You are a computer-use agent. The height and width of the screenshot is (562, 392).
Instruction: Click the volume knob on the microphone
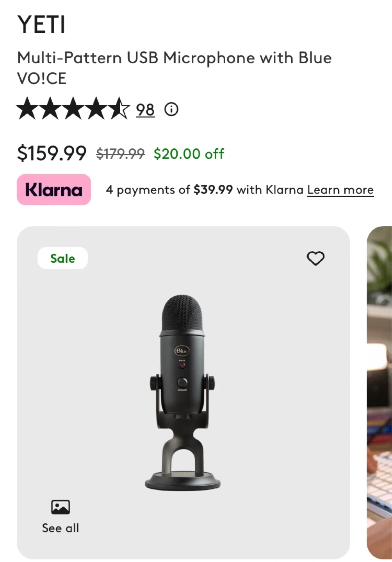coord(182,382)
